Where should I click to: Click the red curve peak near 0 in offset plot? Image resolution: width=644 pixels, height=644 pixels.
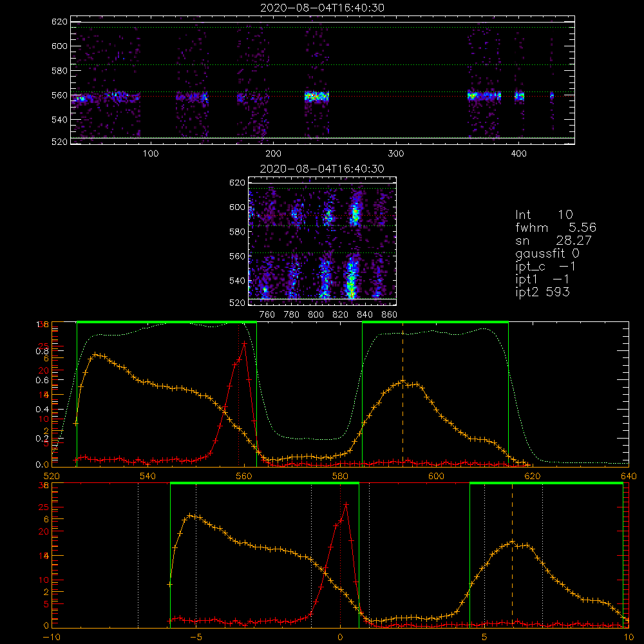tap(346, 504)
